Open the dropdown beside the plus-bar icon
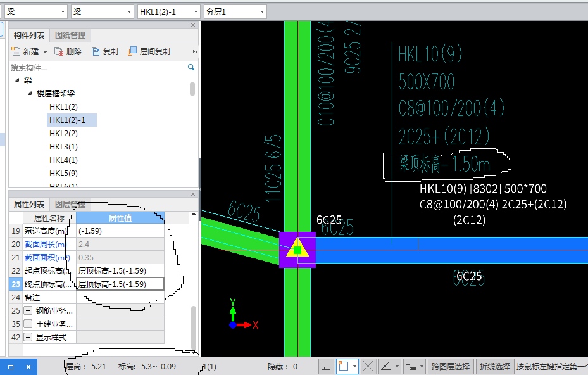 (422, 366)
